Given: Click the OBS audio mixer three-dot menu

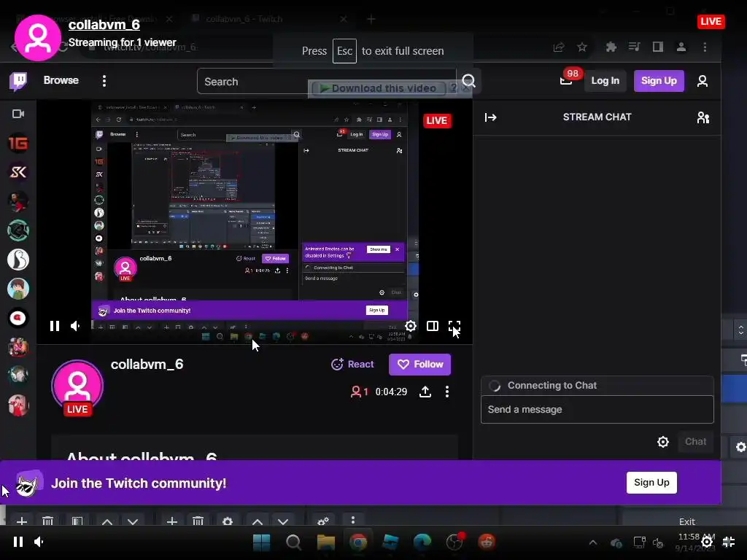Looking at the screenshot, I should click(353, 520).
